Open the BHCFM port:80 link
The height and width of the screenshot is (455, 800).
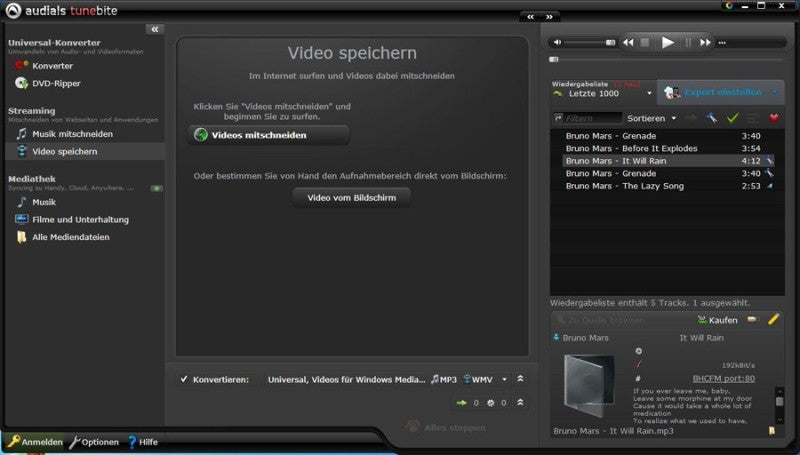pos(723,378)
